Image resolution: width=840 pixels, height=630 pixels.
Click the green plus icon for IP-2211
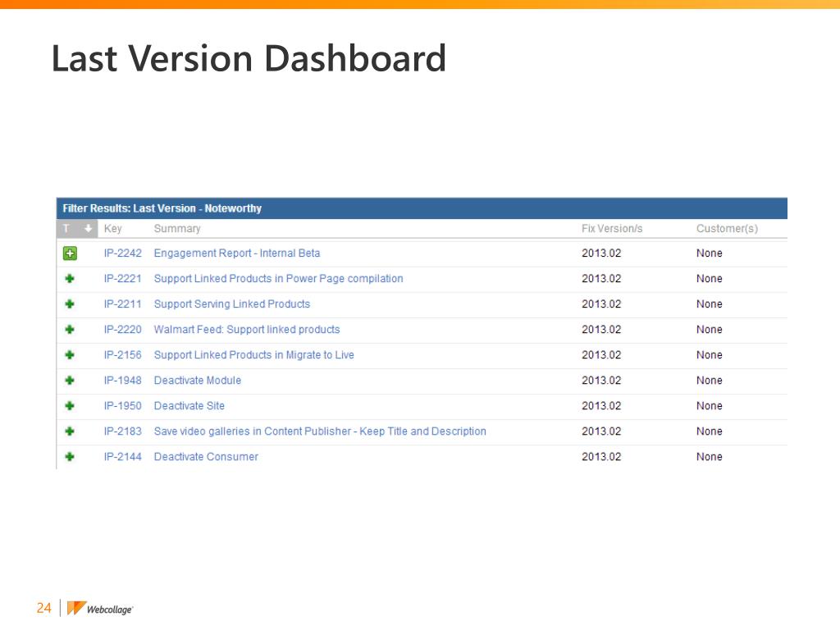70,304
